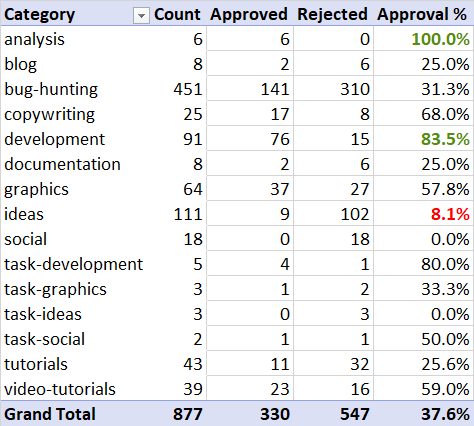
Task: Click the Grand Total row label
Action: click(x=50, y=414)
